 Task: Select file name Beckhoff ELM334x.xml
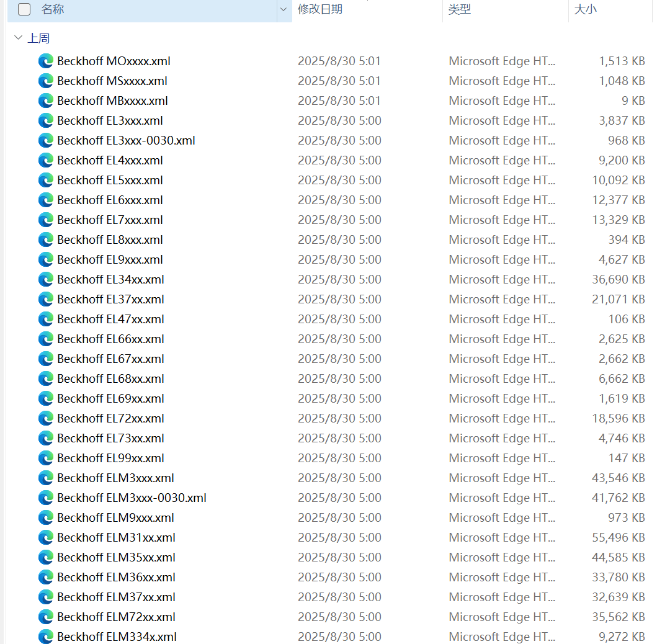pos(117,637)
